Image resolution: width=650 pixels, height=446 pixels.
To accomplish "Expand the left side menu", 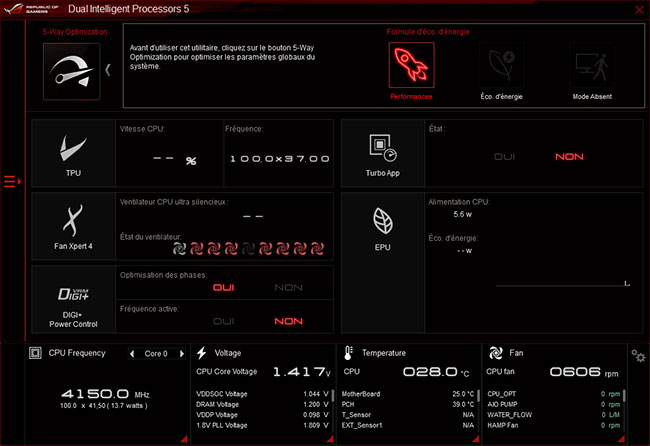I will pyautogui.click(x=12, y=181).
